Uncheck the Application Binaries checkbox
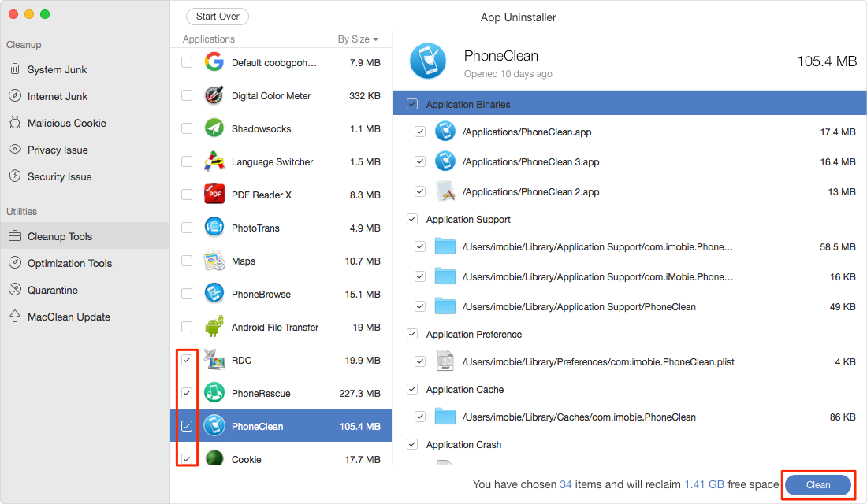The height and width of the screenshot is (504, 867). tap(412, 104)
